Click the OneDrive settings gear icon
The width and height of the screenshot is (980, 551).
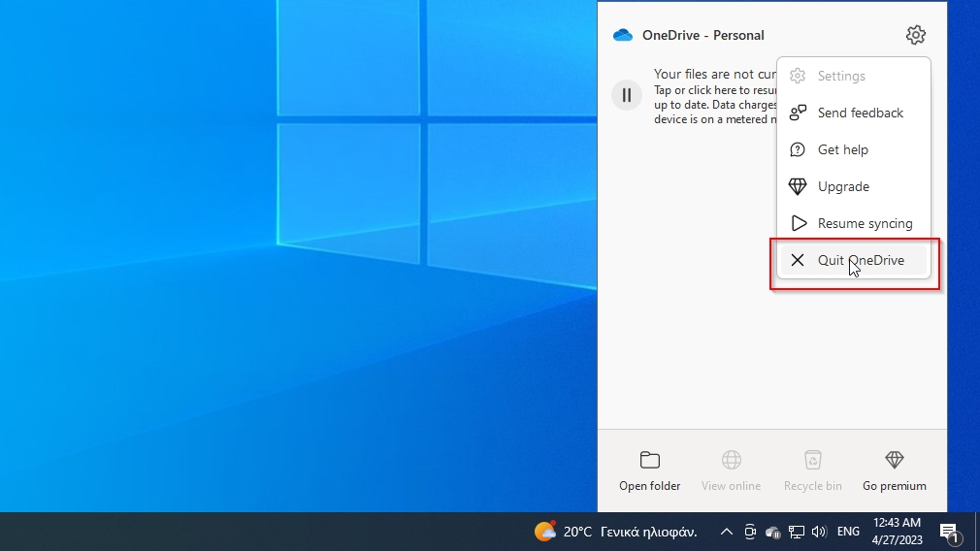[x=915, y=35]
